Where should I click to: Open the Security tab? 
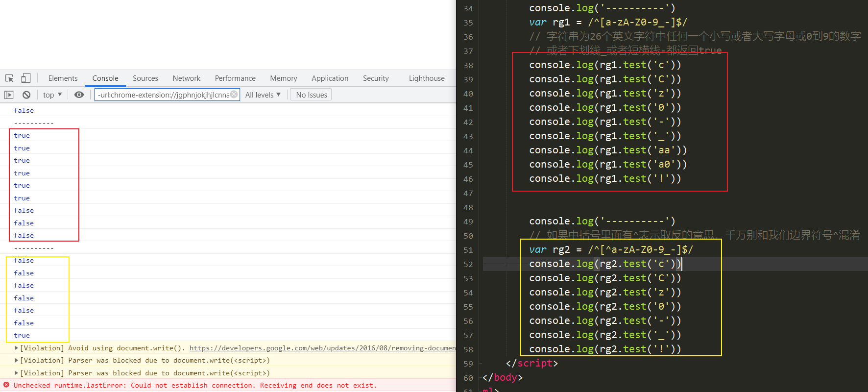[376, 78]
